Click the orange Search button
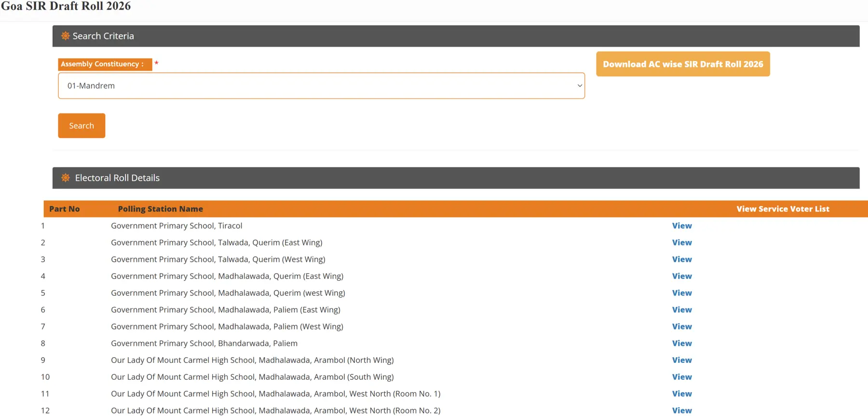Screen dimensions: 868x416 [x=81, y=125]
